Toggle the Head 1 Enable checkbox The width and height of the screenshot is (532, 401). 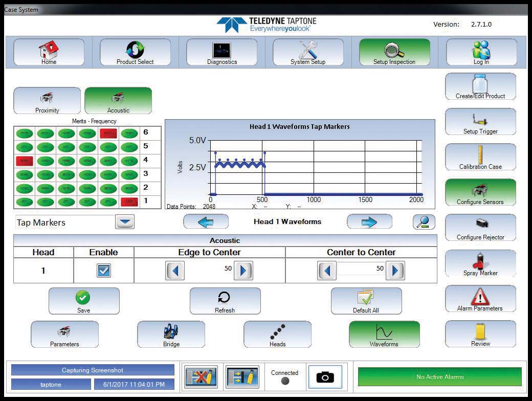pyautogui.click(x=104, y=270)
